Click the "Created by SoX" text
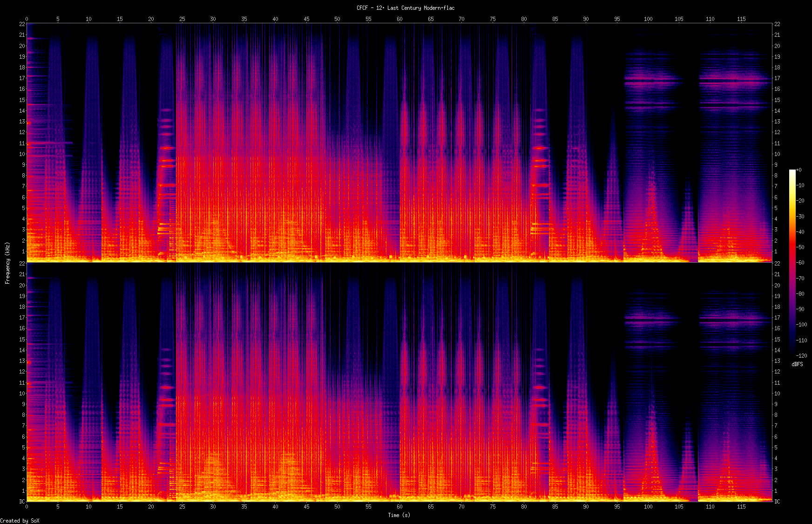The image size is (812, 524). [x=20, y=521]
